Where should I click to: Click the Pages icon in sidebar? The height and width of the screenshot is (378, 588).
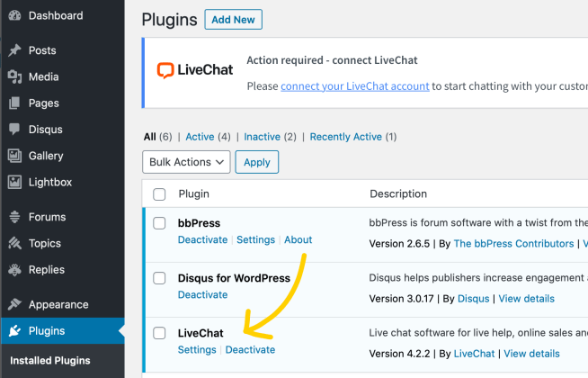[x=14, y=103]
